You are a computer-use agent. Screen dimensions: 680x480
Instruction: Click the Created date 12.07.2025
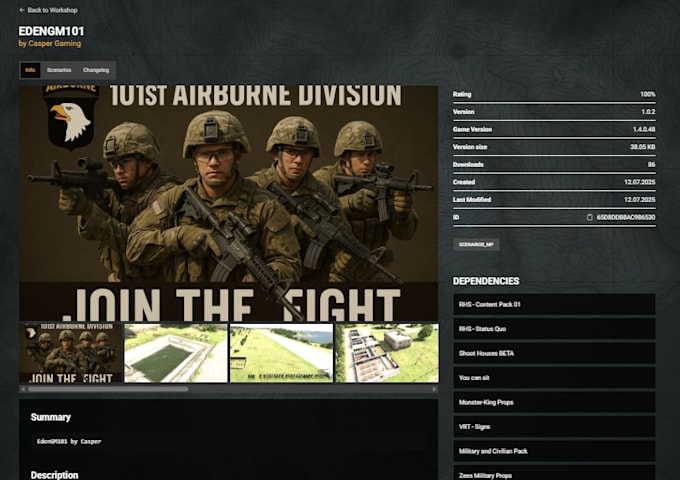pyautogui.click(x=640, y=182)
